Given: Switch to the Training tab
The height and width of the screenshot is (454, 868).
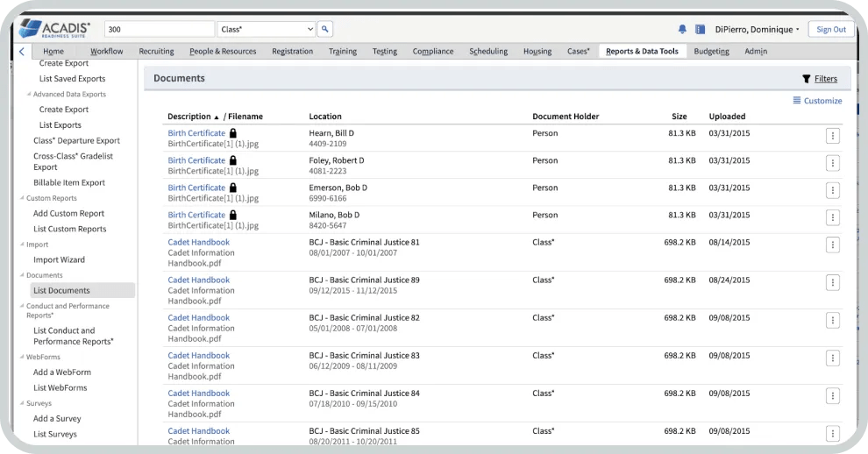Looking at the screenshot, I should pyautogui.click(x=343, y=51).
